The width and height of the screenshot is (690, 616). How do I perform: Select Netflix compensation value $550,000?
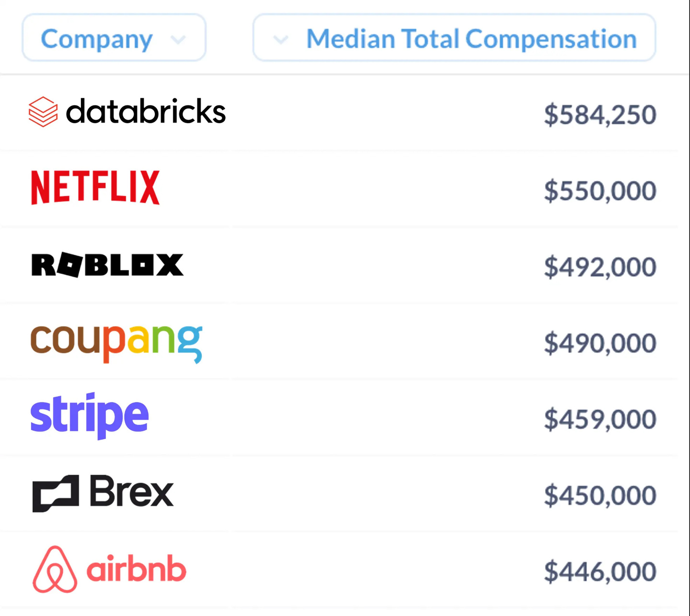coord(600,191)
